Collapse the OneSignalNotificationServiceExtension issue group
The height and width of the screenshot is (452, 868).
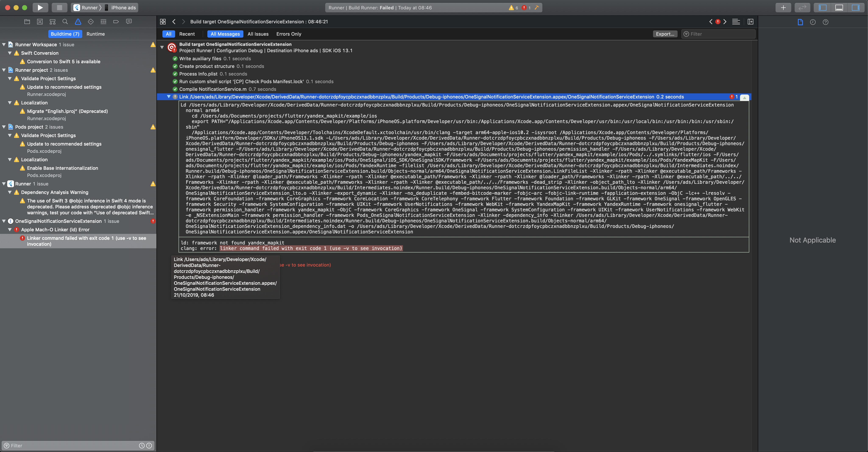4,221
